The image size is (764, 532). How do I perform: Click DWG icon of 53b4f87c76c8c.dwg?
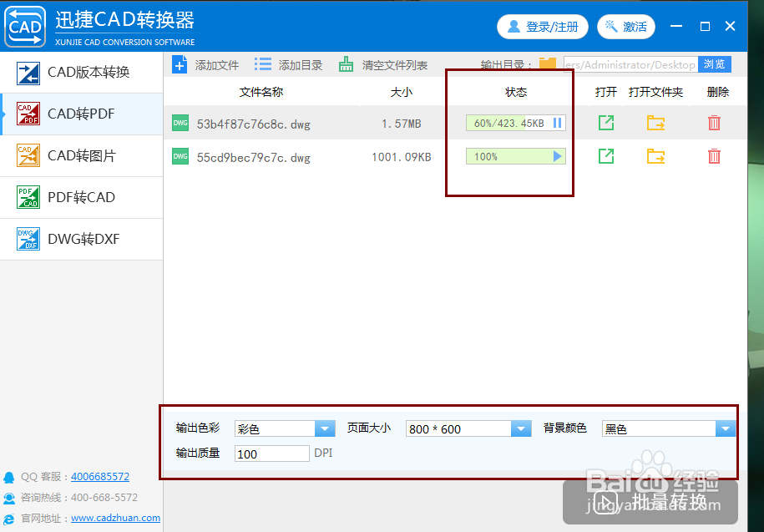(180, 124)
